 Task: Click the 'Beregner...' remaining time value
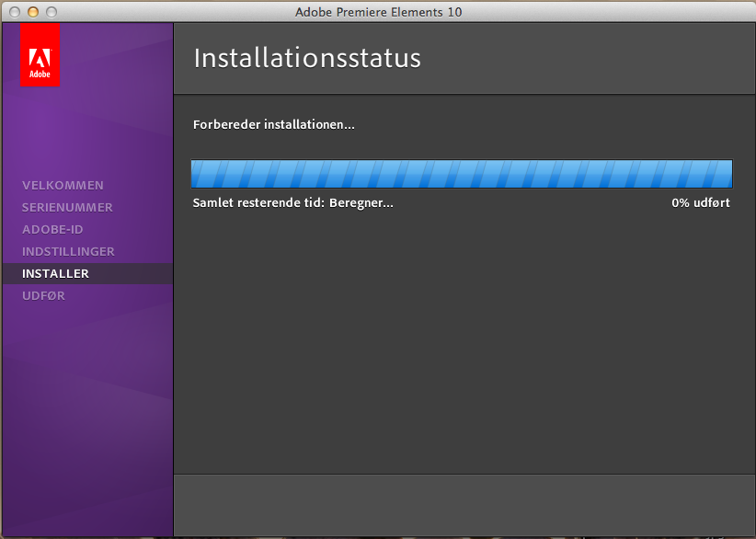click(361, 202)
